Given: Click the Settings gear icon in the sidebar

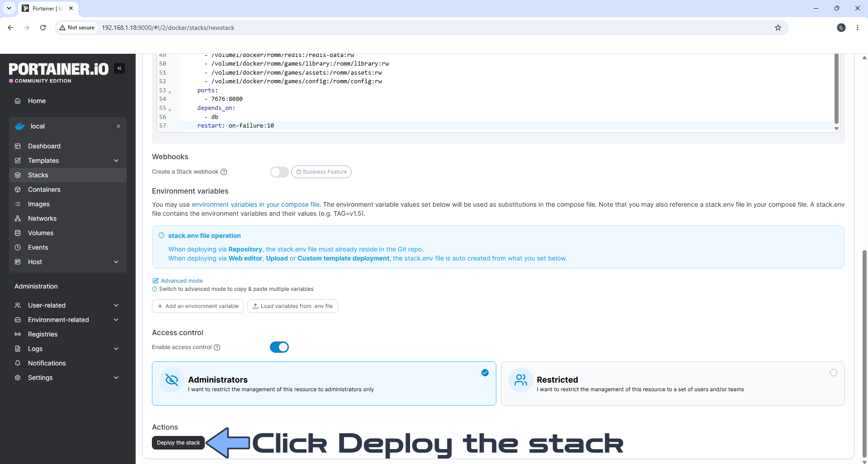Looking at the screenshot, I should (18, 378).
